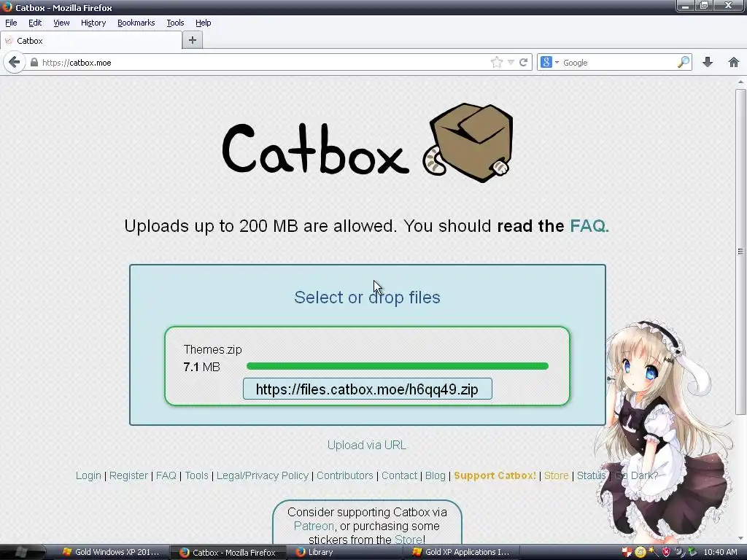
Task: Click the 7.1 MB file size text
Action: point(201,367)
